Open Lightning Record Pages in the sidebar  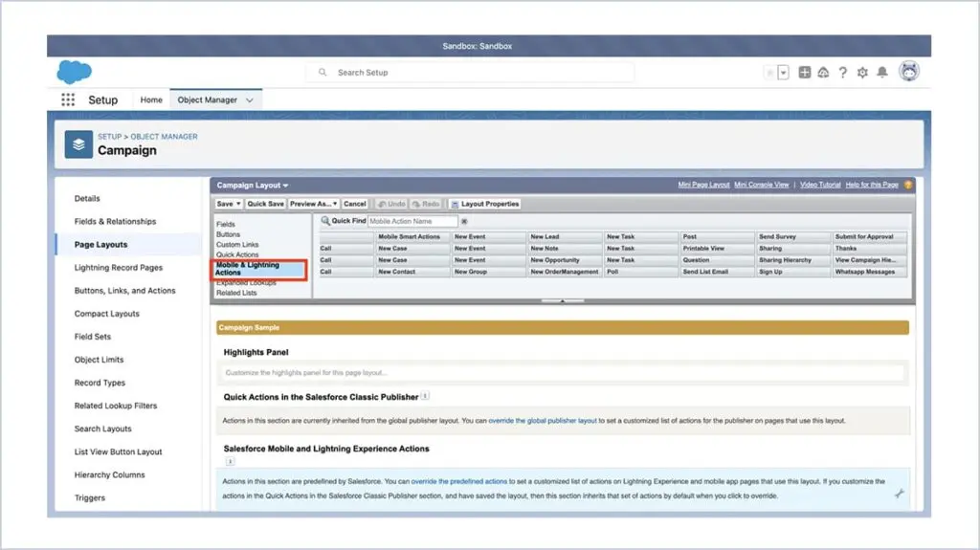click(x=118, y=268)
